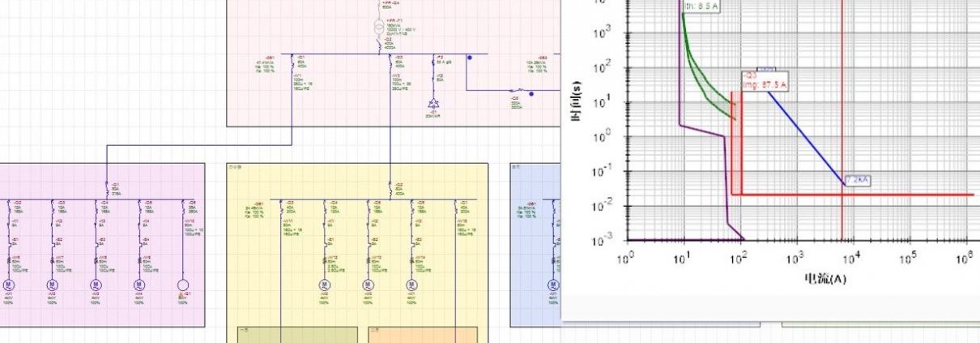The width and height of the screenshot is (980, 343).
Task: Select the rightmost motor symbol in the yellow panel
Action: [411, 285]
